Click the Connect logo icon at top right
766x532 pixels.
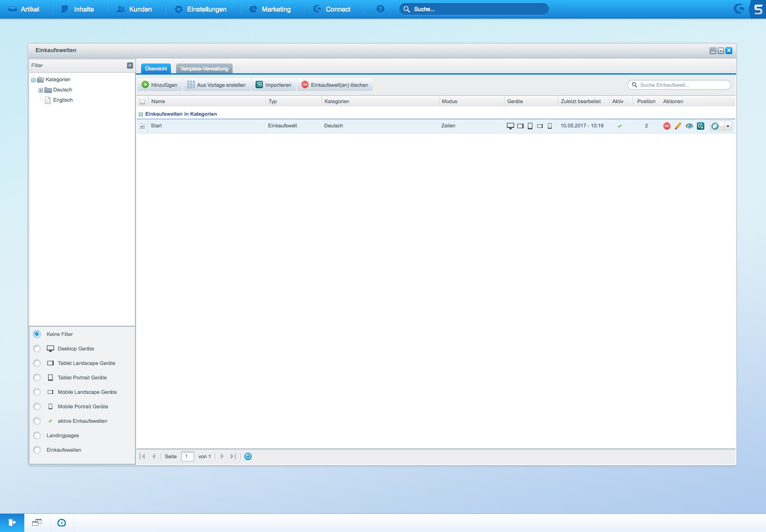(739, 9)
